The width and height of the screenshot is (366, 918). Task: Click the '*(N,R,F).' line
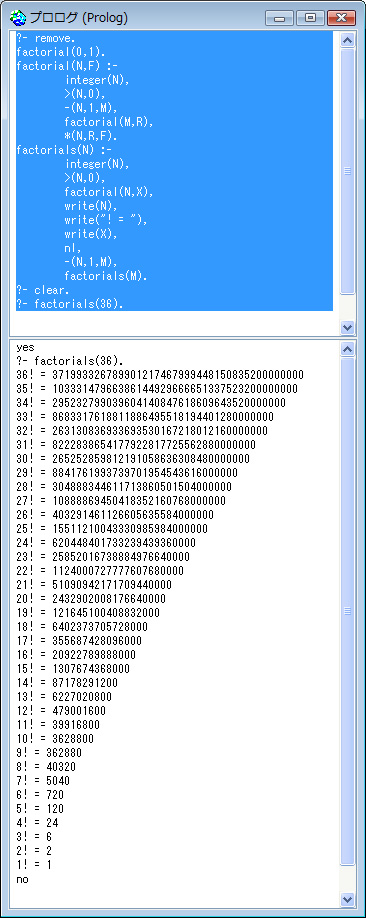click(91, 136)
